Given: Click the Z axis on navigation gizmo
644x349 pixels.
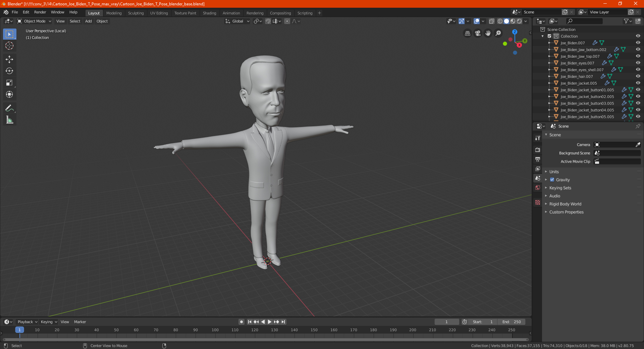Looking at the screenshot, I should [515, 32].
